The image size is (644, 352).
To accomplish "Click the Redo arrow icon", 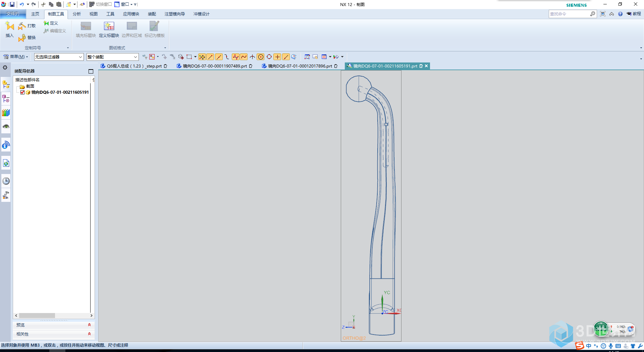I will (34, 4).
